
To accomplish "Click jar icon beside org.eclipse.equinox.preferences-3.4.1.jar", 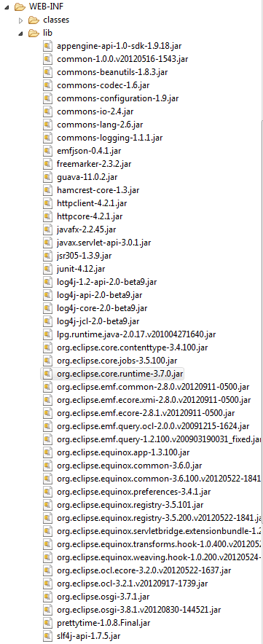I will [47, 492].
